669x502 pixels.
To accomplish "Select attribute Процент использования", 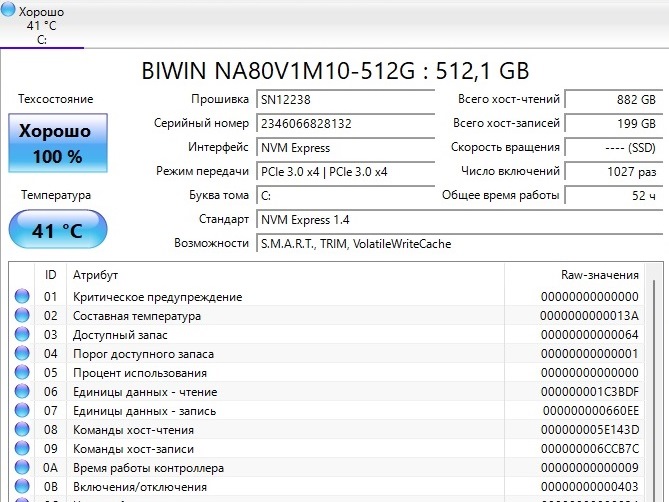I will (140, 373).
